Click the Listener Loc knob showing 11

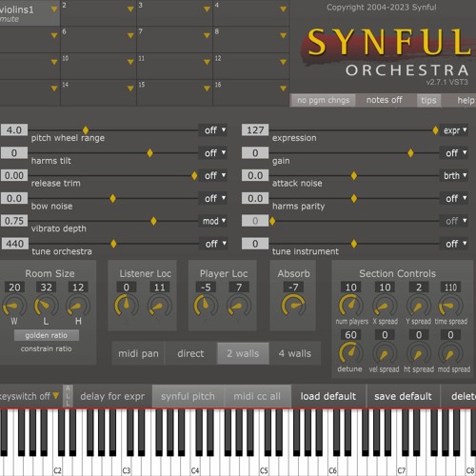(160, 306)
